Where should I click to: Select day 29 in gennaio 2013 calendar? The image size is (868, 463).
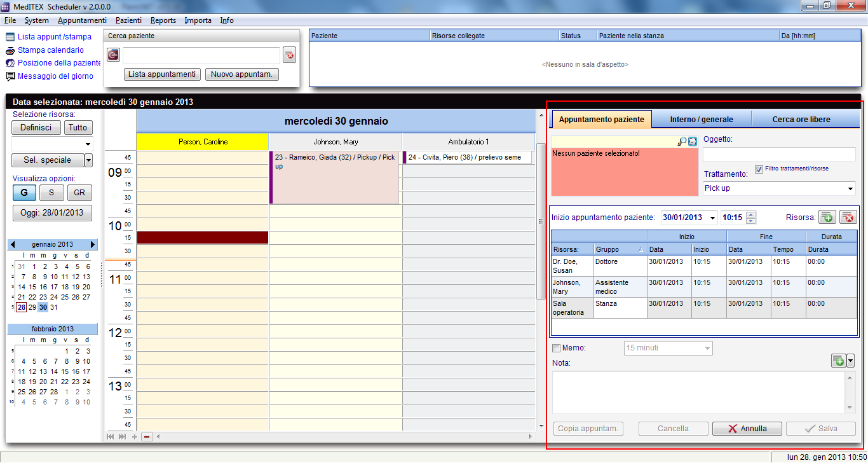pos(32,307)
